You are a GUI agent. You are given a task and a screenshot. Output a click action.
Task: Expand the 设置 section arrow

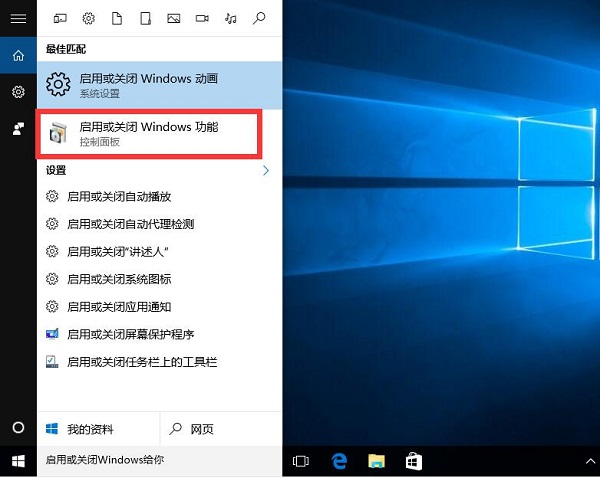click(x=266, y=170)
